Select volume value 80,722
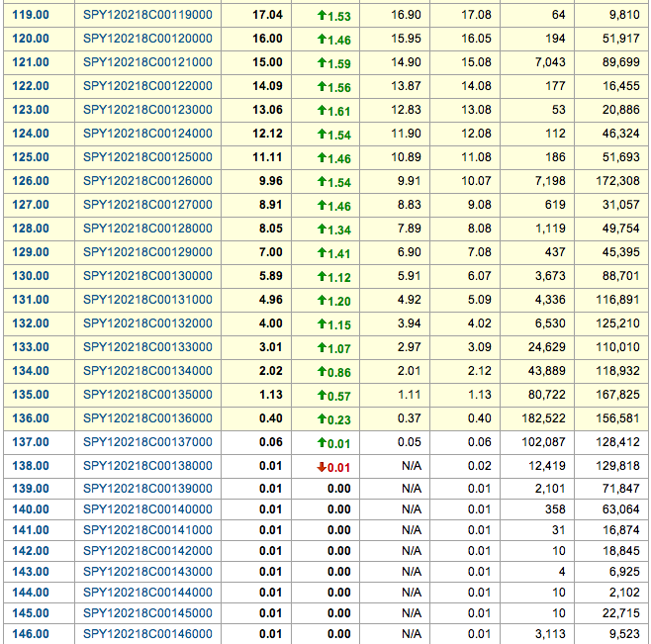Screen dimensions: 651x644 (x=547, y=394)
